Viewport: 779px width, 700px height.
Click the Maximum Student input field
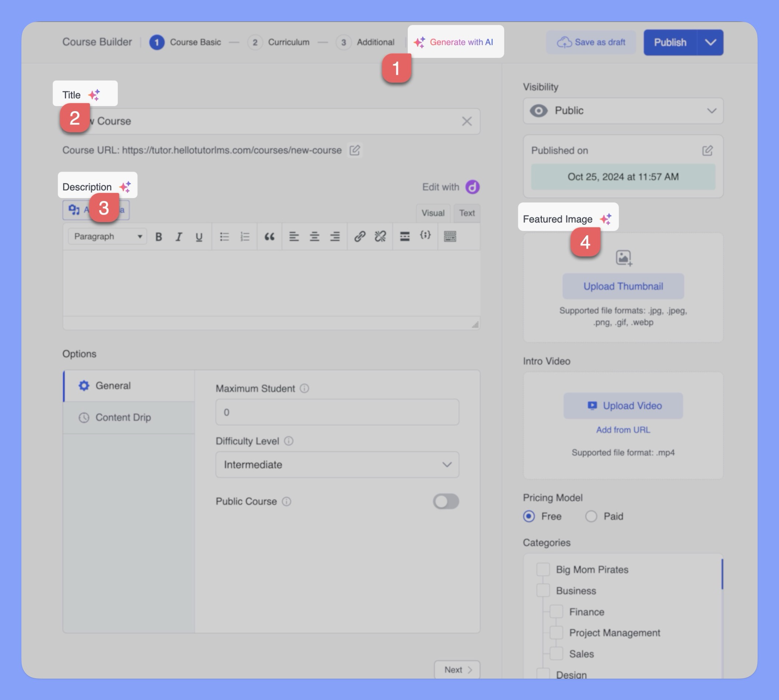337,412
